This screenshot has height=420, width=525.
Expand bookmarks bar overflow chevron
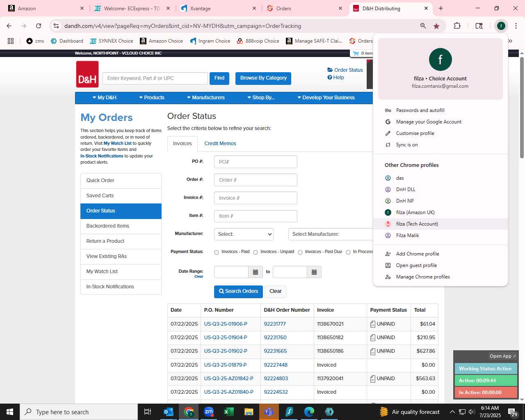tap(510, 41)
